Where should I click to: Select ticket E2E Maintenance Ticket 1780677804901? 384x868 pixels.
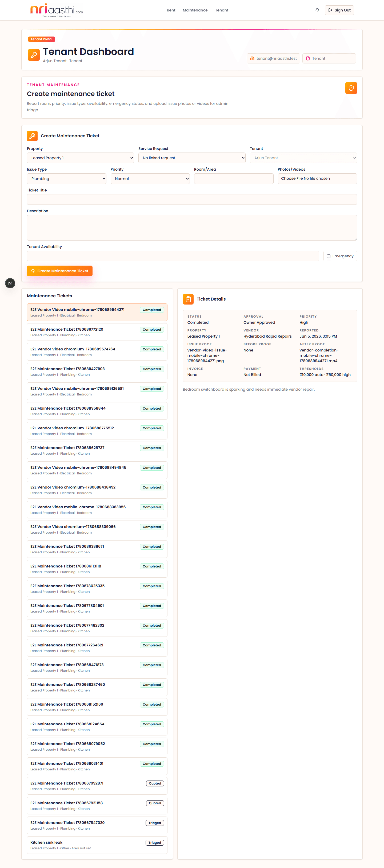point(97,609)
